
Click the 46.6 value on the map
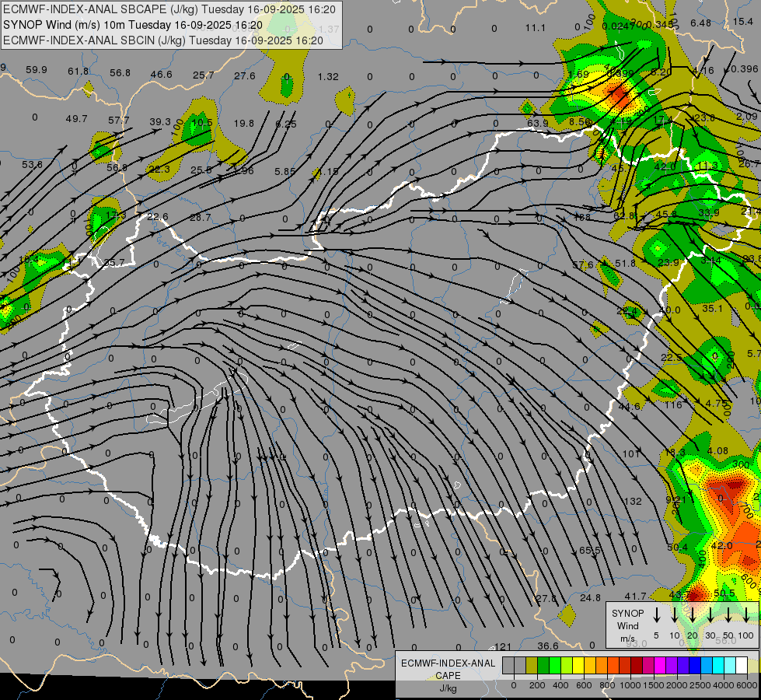pyautogui.click(x=161, y=75)
